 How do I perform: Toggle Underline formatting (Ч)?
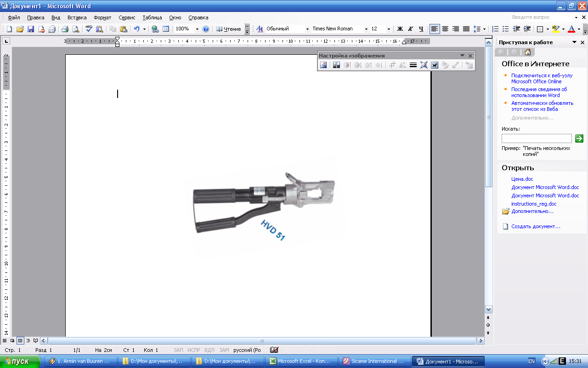421,29
